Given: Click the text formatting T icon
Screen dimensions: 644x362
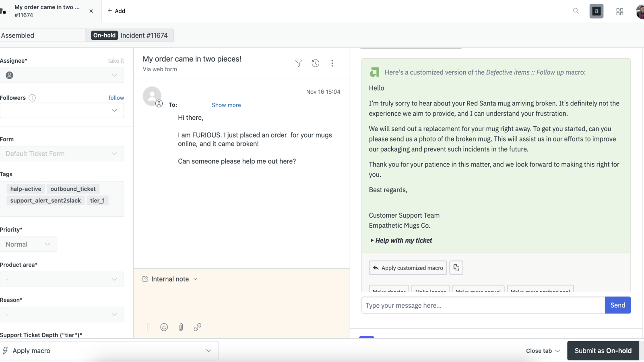Looking at the screenshot, I should coord(147,327).
